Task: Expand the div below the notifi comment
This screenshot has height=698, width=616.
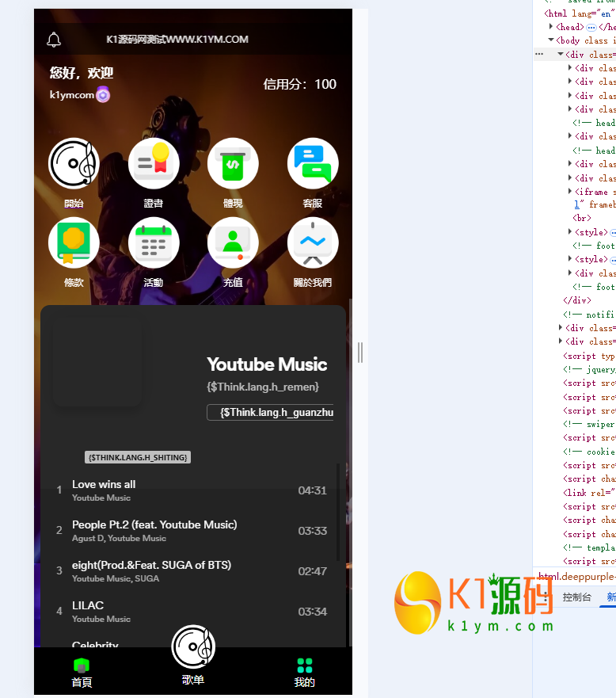Action: click(x=561, y=328)
